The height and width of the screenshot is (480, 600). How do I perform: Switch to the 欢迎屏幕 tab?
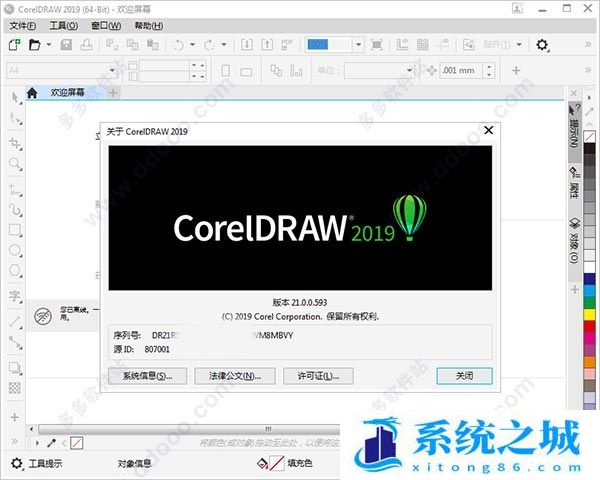coord(67,93)
